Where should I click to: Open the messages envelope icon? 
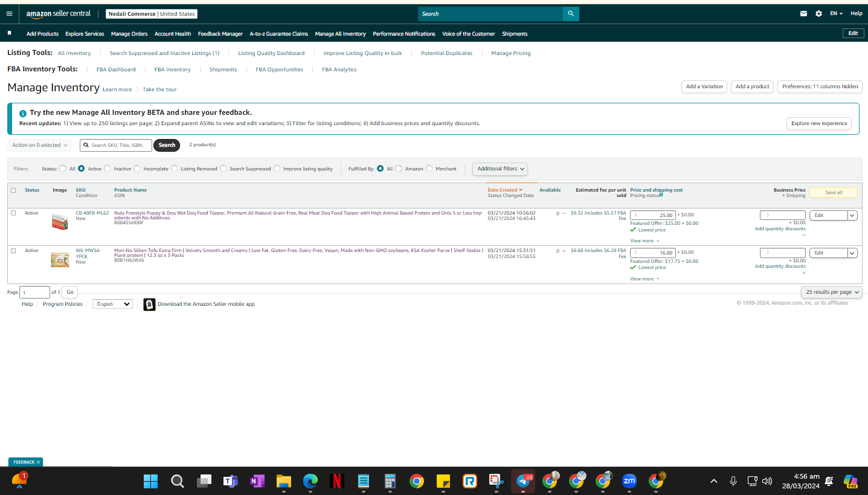(x=803, y=13)
